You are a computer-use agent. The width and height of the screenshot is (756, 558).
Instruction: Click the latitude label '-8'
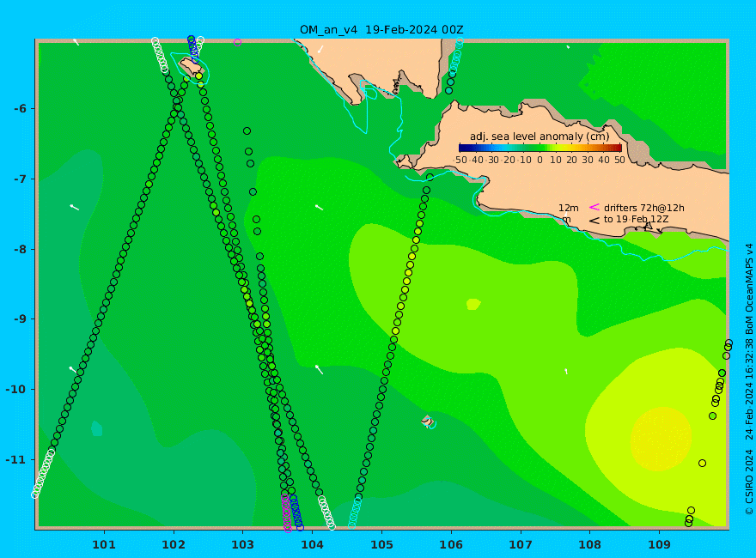pyautogui.click(x=19, y=250)
